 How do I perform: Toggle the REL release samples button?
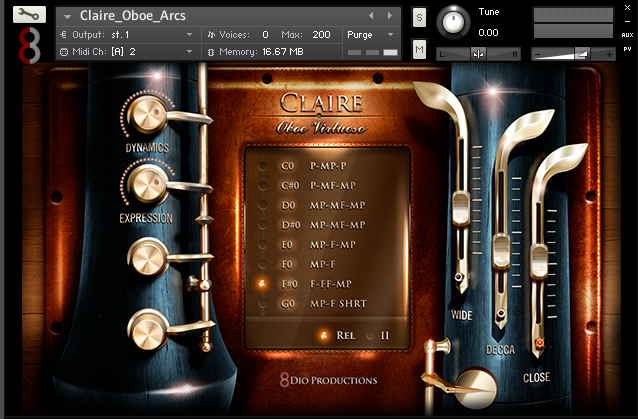click(x=324, y=336)
